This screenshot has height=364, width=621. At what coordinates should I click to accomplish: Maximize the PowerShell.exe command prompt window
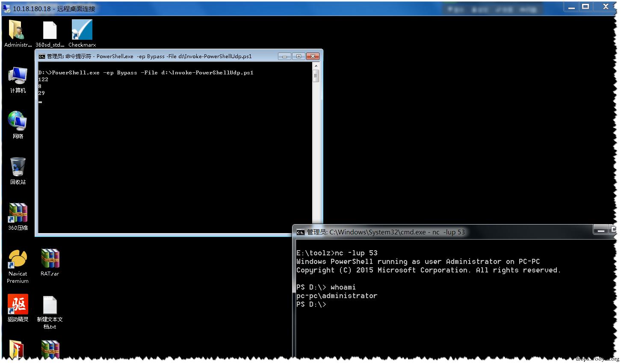[299, 56]
